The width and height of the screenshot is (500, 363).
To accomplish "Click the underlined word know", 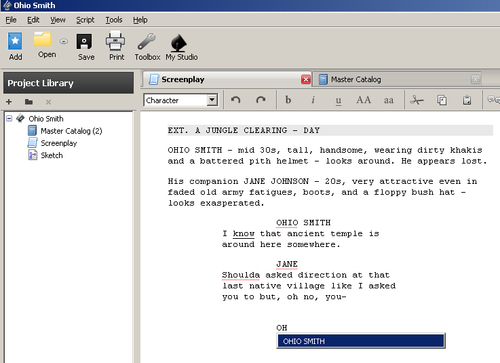I will click(x=243, y=234).
